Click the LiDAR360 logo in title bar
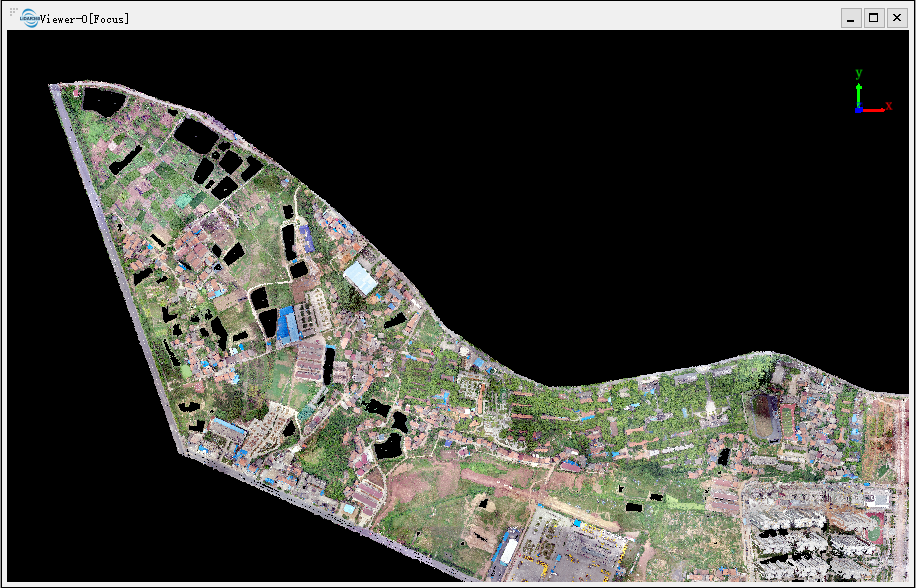This screenshot has height=588, width=916. click(30, 18)
